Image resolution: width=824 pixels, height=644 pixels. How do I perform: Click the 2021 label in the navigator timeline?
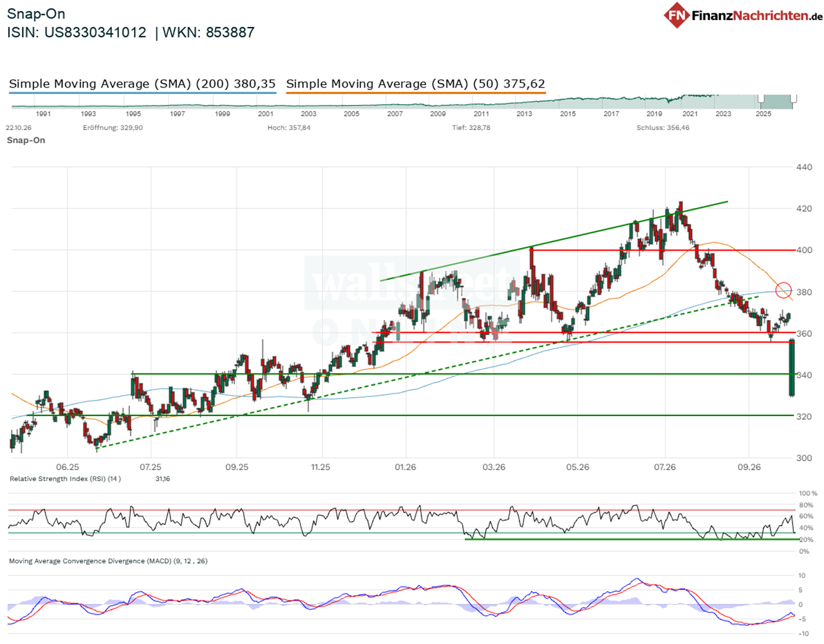coord(690,114)
